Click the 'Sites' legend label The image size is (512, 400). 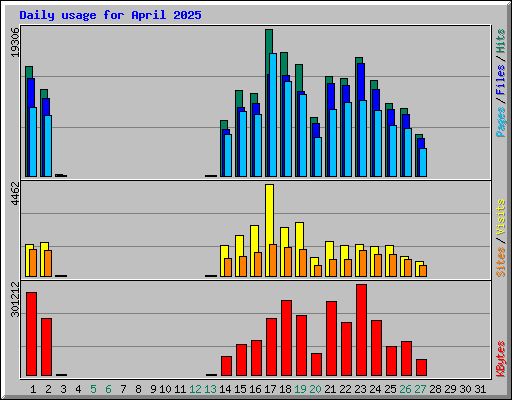coord(500,262)
